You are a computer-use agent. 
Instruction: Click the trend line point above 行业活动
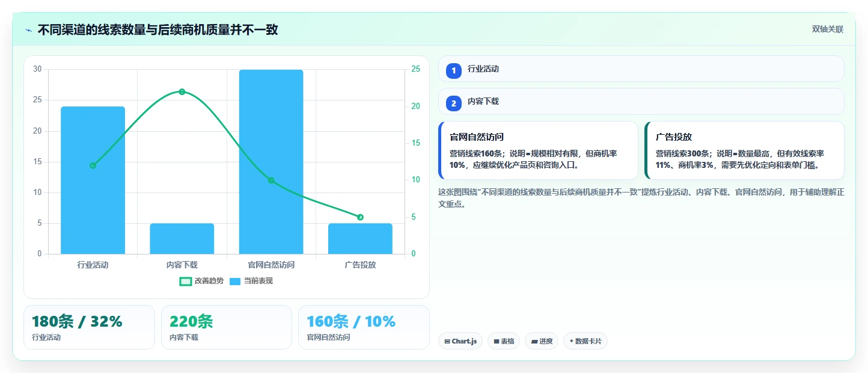(x=93, y=165)
